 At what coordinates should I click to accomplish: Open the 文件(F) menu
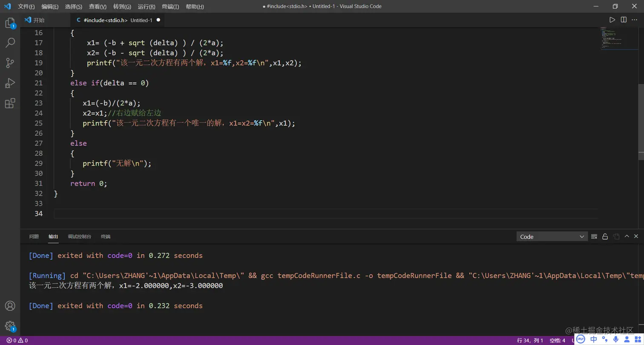pos(26,6)
